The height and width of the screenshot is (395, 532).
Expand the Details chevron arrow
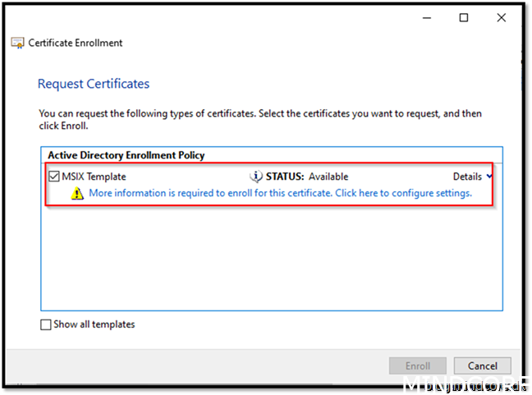pos(489,176)
